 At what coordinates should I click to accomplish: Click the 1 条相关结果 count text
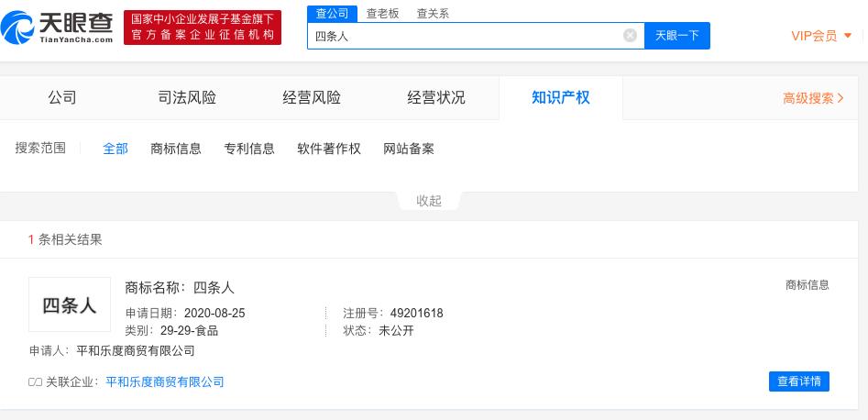point(65,239)
